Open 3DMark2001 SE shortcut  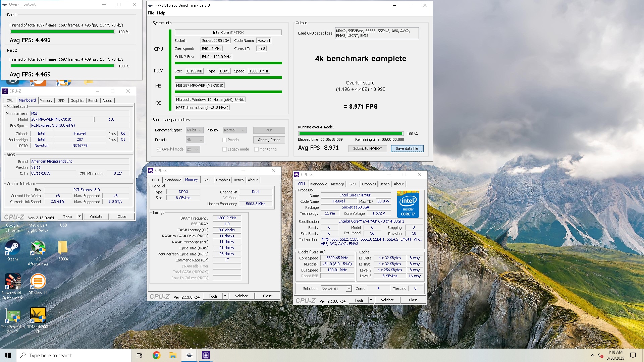38,320
